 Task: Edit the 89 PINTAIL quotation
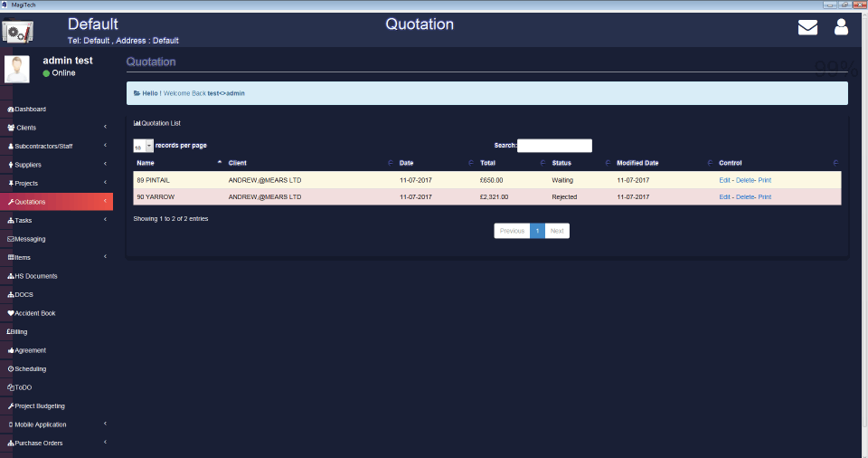(x=724, y=180)
